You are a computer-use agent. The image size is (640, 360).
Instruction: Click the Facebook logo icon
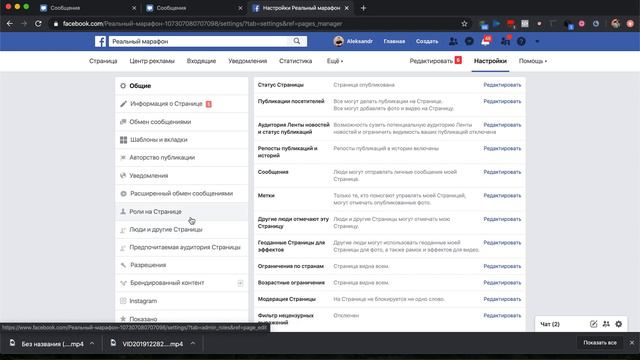click(x=100, y=41)
